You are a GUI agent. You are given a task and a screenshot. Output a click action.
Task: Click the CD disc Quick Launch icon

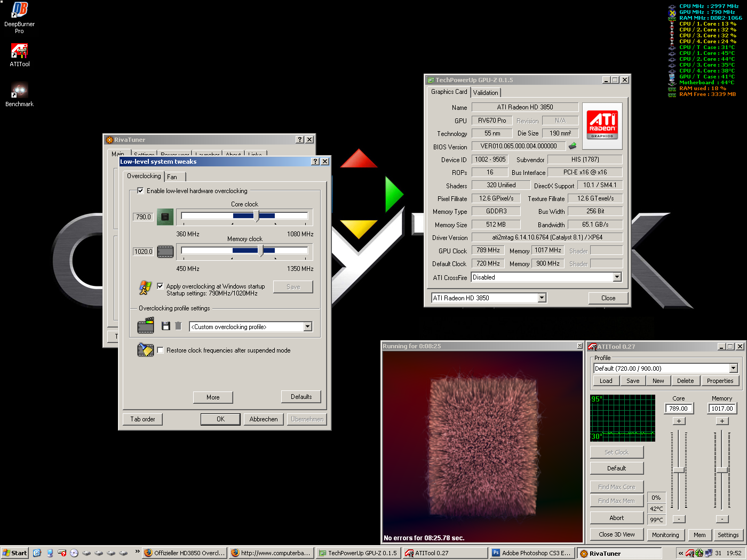tap(74, 553)
